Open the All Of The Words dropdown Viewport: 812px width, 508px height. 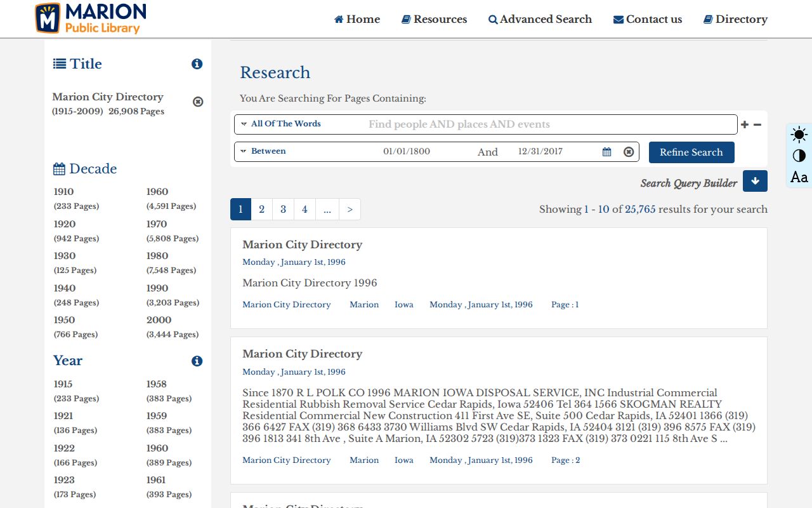click(x=281, y=124)
